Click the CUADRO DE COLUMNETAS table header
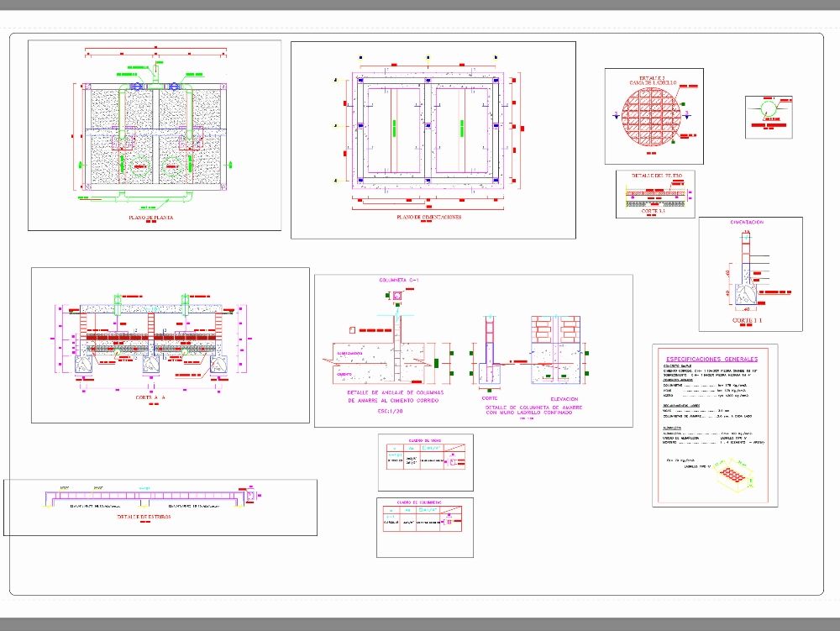Image resolution: width=840 pixels, height=631 pixels. [417, 502]
